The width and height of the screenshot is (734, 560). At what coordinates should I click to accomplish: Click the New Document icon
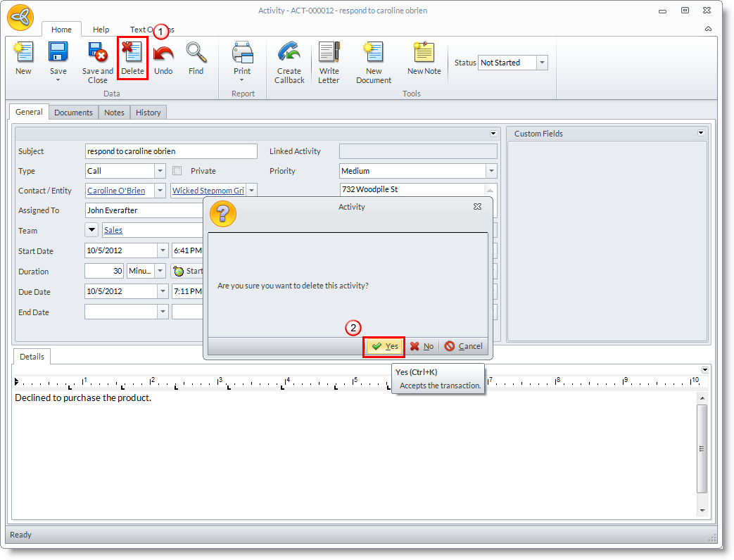(x=373, y=54)
